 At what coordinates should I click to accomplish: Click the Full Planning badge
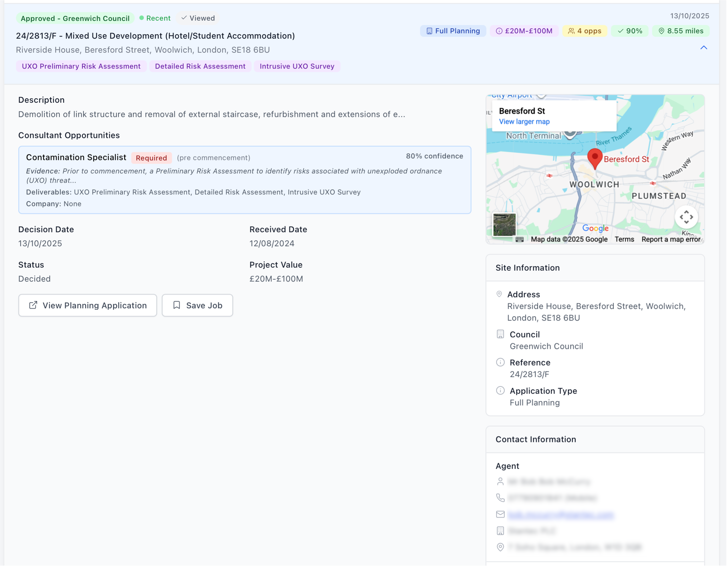[454, 31]
